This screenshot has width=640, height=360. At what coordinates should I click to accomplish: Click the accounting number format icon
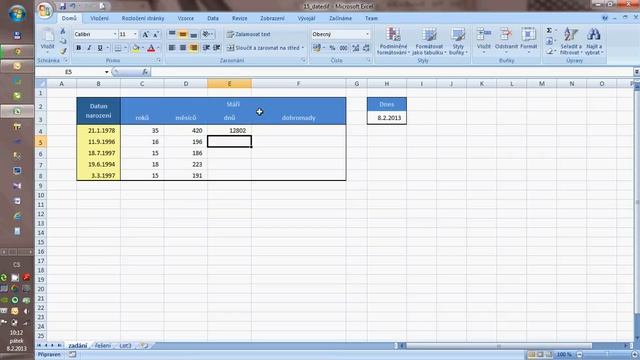pos(317,48)
